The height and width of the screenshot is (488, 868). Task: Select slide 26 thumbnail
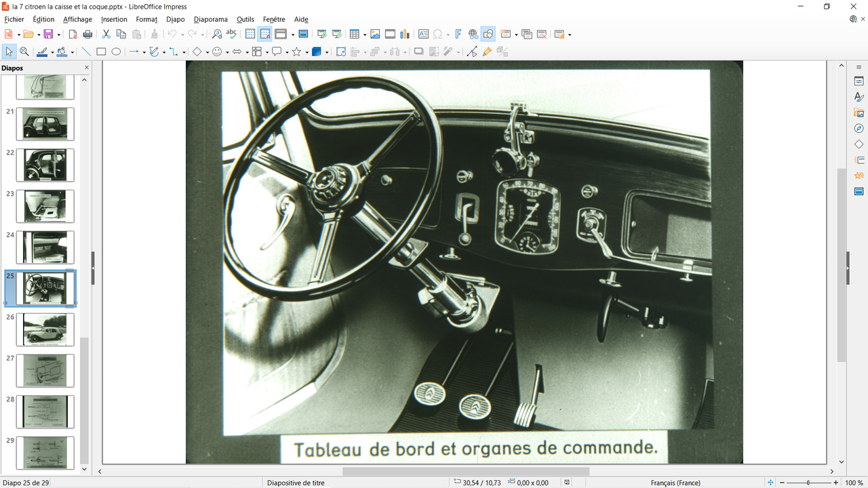click(x=45, y=329)
